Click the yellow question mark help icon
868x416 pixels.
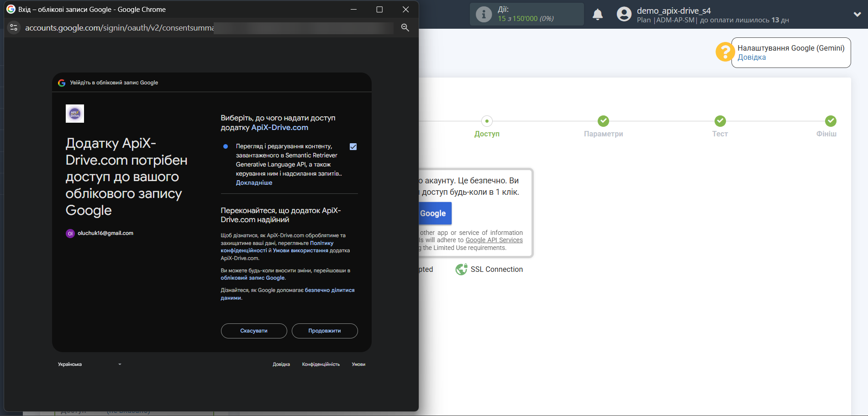pos(724,52)
